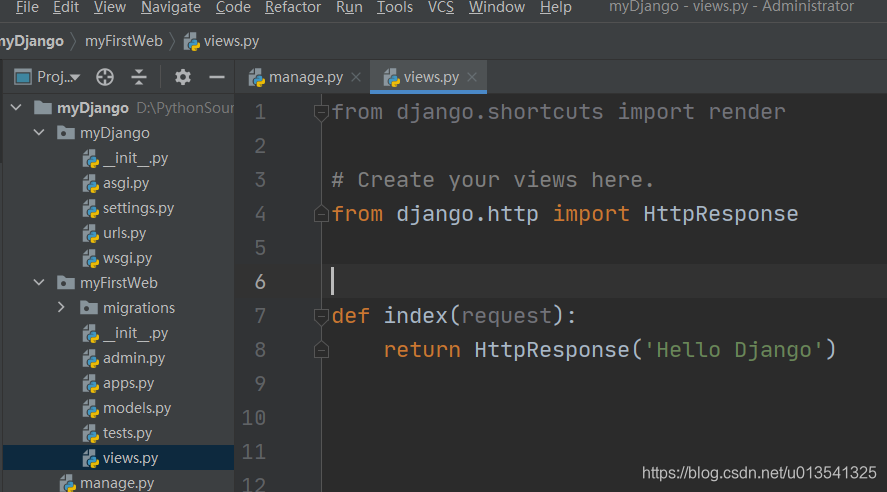Click the render import on line 1

click(747, 112)
